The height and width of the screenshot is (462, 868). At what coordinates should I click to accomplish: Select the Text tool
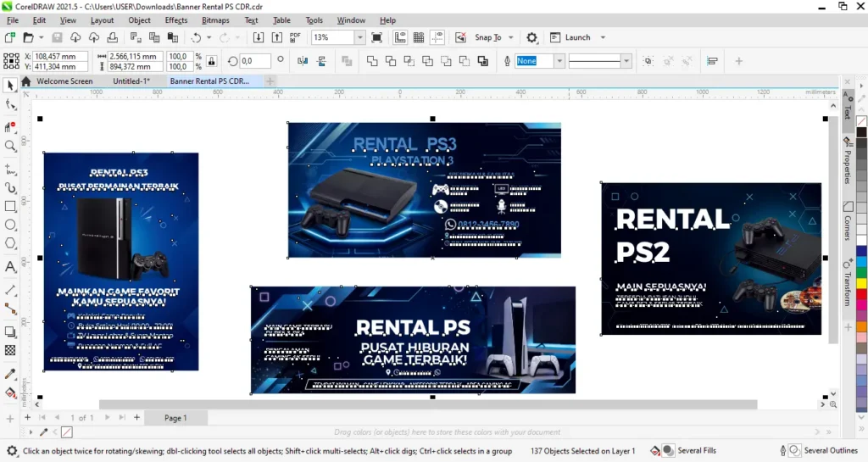10,267
